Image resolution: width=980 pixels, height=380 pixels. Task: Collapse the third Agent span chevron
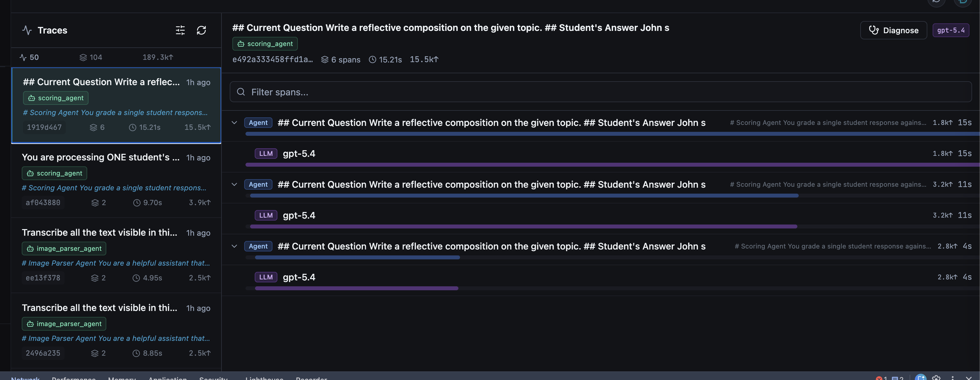[x=234, y=246]
